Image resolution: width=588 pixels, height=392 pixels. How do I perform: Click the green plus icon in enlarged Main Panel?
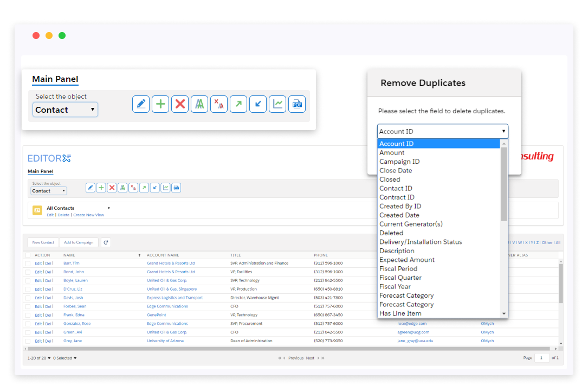click(x=160, y=104)
